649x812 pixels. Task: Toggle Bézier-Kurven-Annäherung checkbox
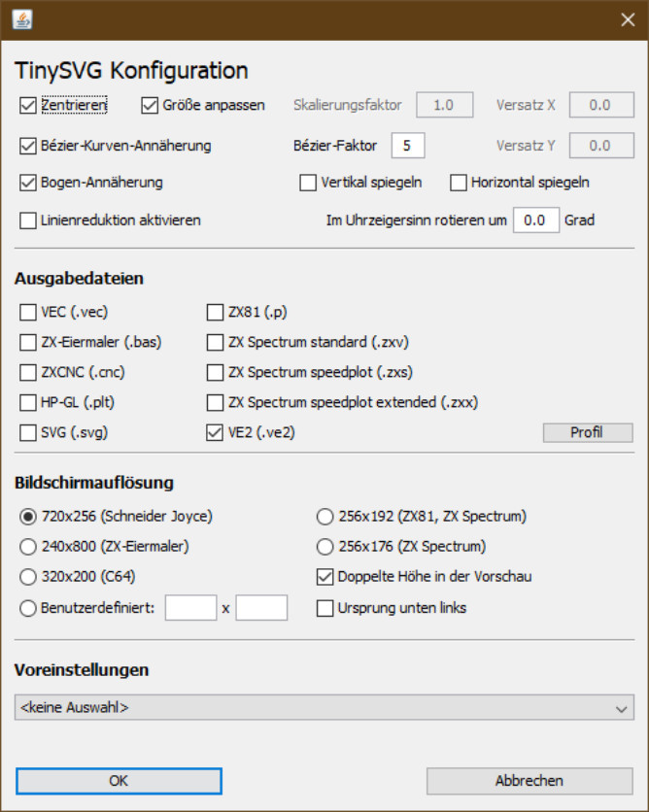tap(27, 147)
